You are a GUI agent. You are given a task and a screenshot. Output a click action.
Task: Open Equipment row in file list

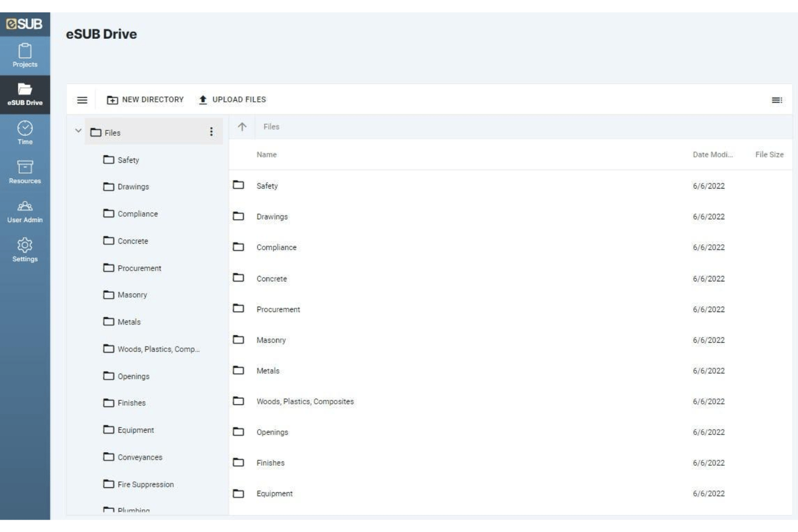511,494
